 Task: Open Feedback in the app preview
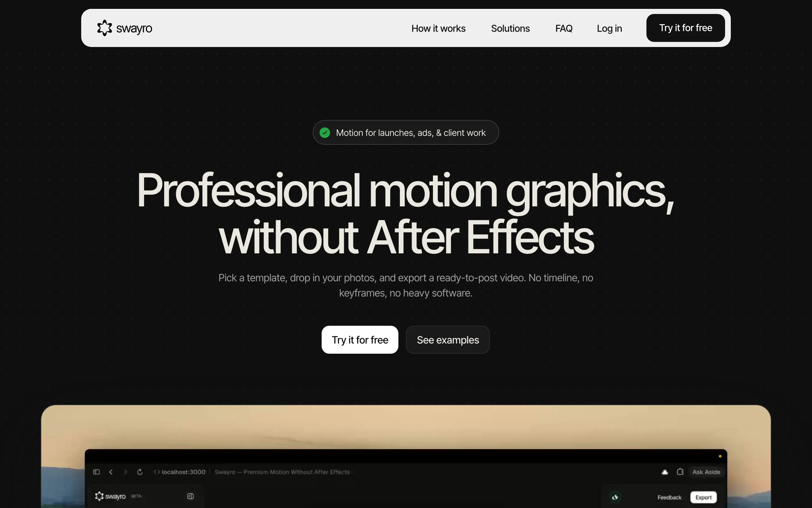[669, 497]
